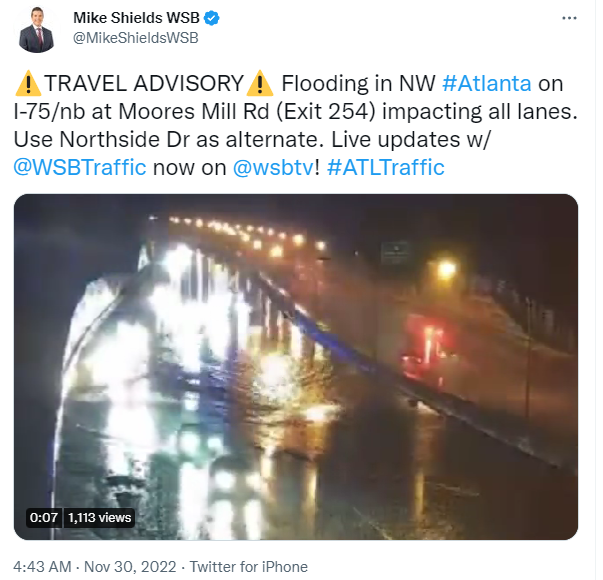Open the @wsbtv mention link
603x580 pixels.
273,167
